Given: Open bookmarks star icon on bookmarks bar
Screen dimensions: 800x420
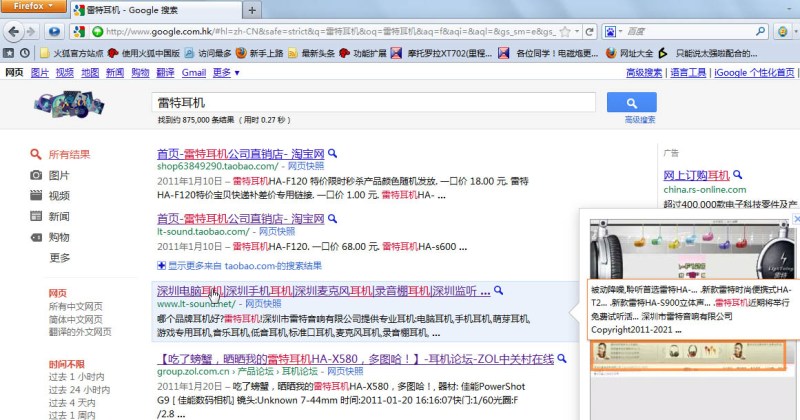Looking at the screenshot, I should 9,53.
